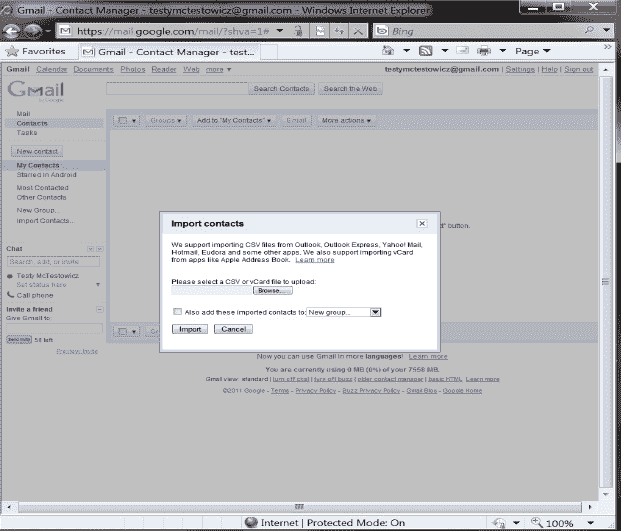The image size is (621, 531).
Task: Expand the address bar URL history arrow
Action: [280, 30]
